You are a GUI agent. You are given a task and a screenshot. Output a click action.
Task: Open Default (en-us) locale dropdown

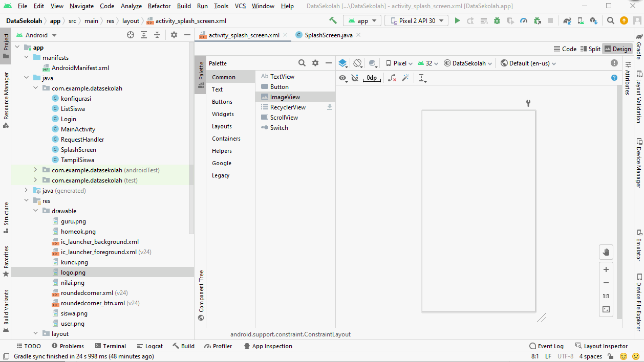click(528, 63)
